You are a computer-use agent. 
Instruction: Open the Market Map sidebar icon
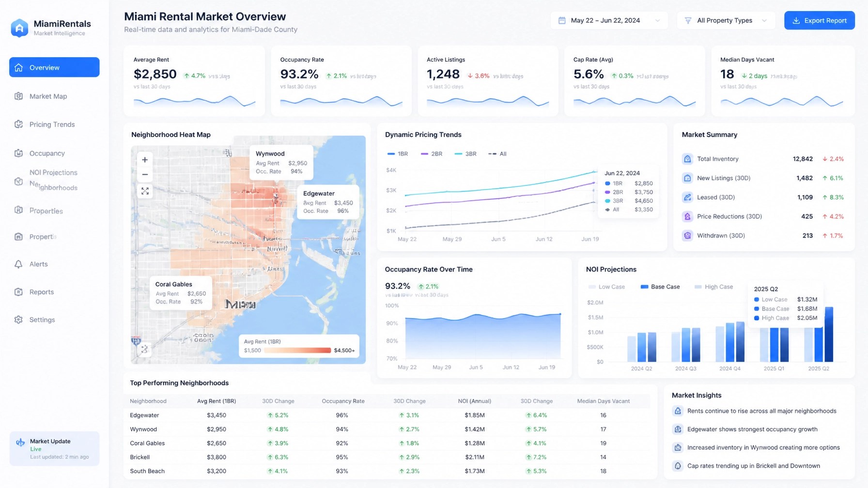pos(18,96)
